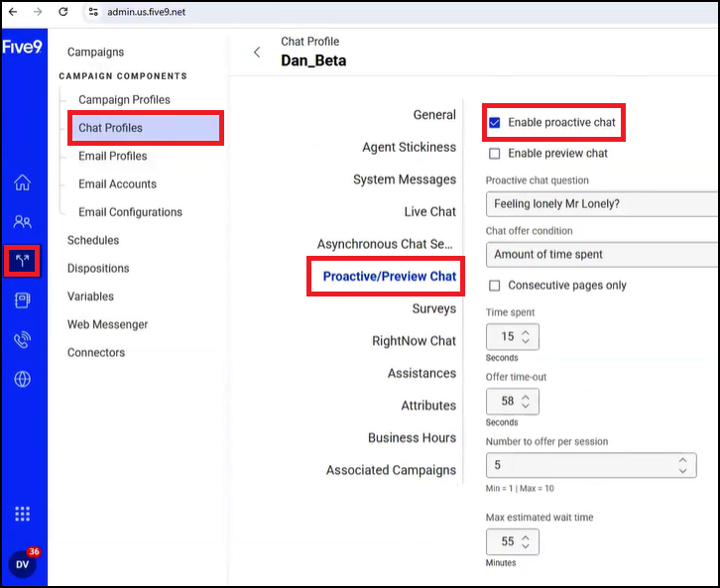
Task: Click the Time spent number field
Action: coord(513,337)
